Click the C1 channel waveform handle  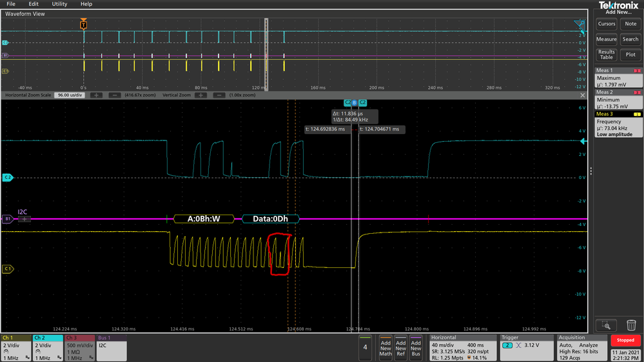point(8,269)
